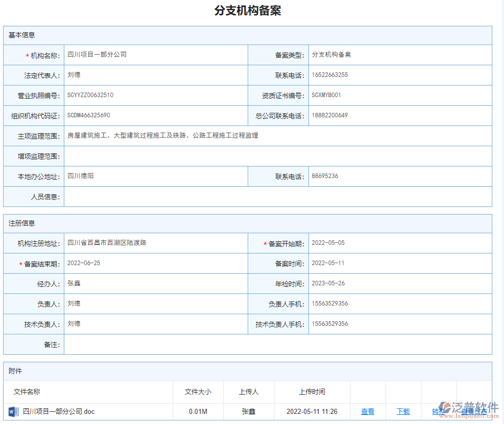Click the file name 四川项目一部分公司.doc
504x424 pixels.
coord(56,411)
